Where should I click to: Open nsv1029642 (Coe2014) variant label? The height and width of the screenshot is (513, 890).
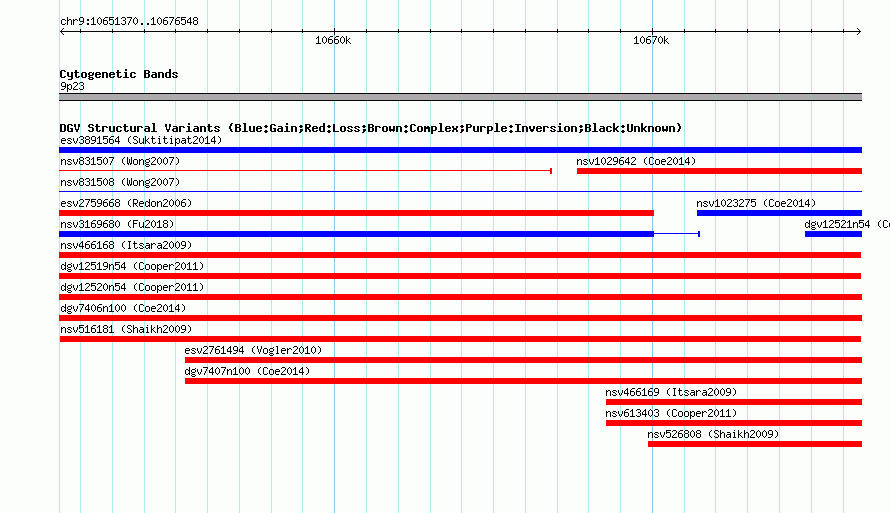636,161
